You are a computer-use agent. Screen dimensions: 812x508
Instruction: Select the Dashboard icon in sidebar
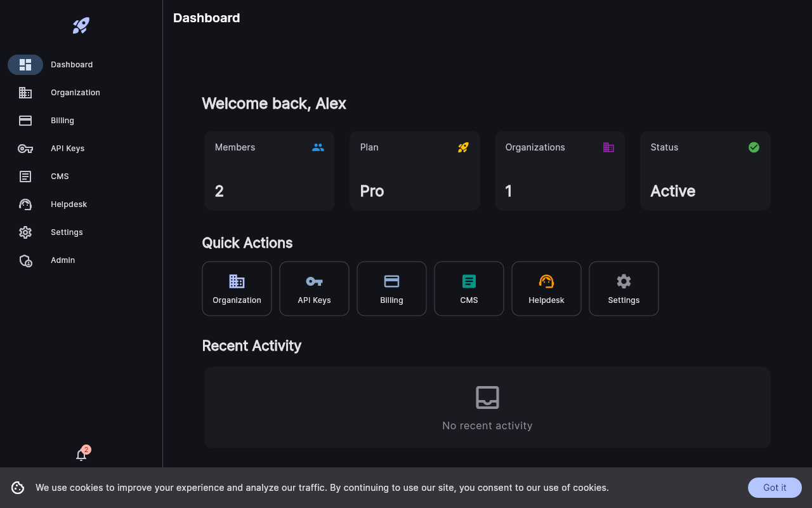pos(25,64)
